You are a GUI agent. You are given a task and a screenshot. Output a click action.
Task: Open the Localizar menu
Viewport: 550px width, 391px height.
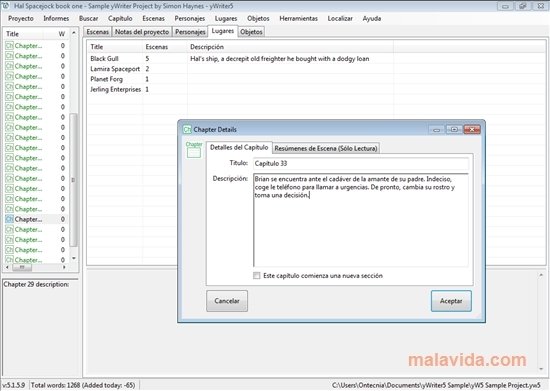[x=340, y=19]
